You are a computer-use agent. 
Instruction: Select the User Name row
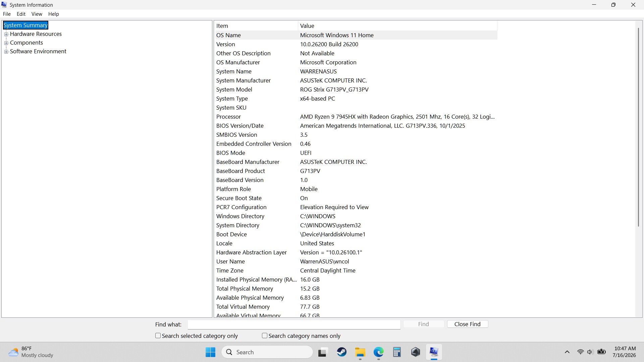[356, 261]
